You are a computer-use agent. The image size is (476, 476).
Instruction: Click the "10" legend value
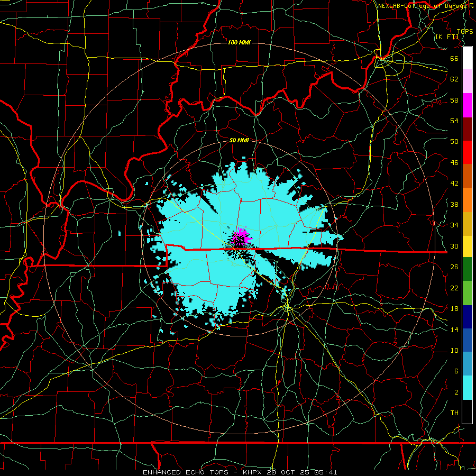pos(454,350)
